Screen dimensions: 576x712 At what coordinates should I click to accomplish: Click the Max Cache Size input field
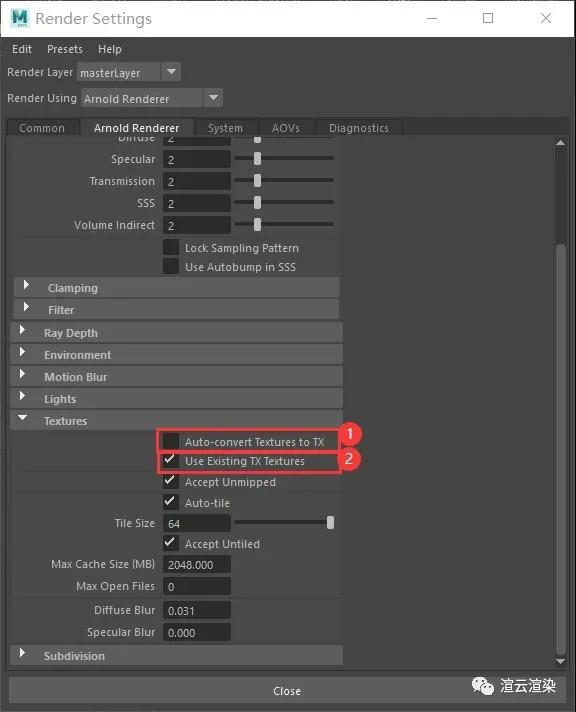coord(197,564)
